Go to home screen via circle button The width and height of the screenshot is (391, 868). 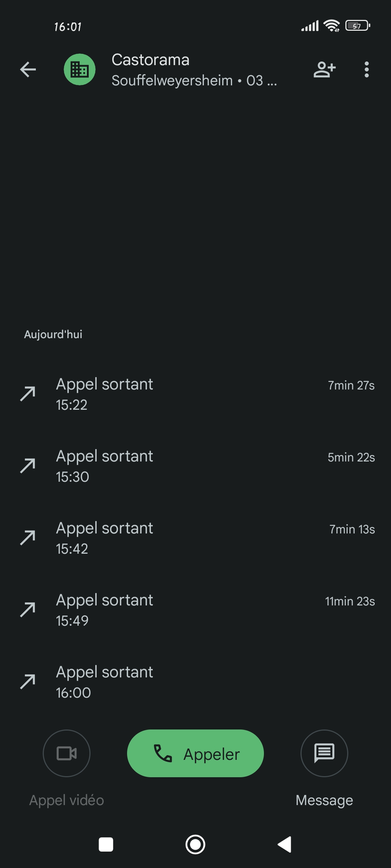(x=195, y=844)
